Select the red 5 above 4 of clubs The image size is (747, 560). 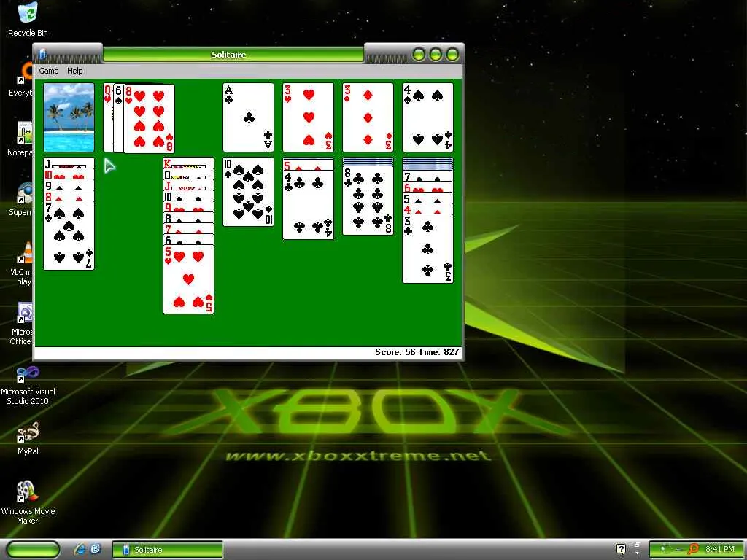click(x=309, y=165)
